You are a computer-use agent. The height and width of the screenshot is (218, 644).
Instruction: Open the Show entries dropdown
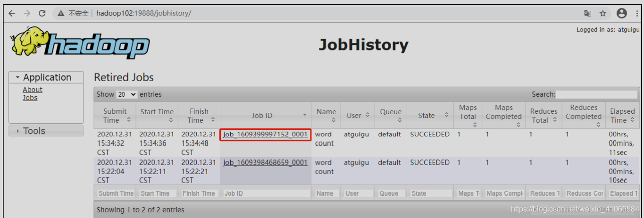point(127,94)
